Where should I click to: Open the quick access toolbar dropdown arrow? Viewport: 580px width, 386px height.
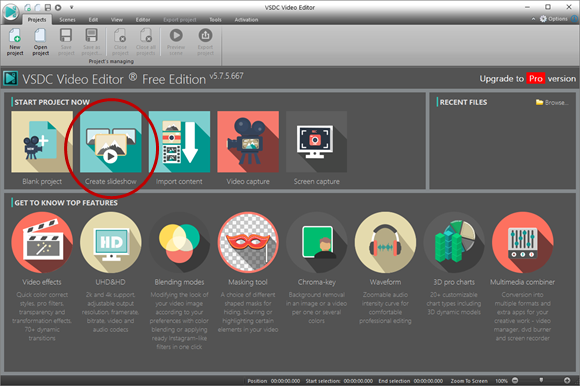pyautogui.click(x=71, y=7)
